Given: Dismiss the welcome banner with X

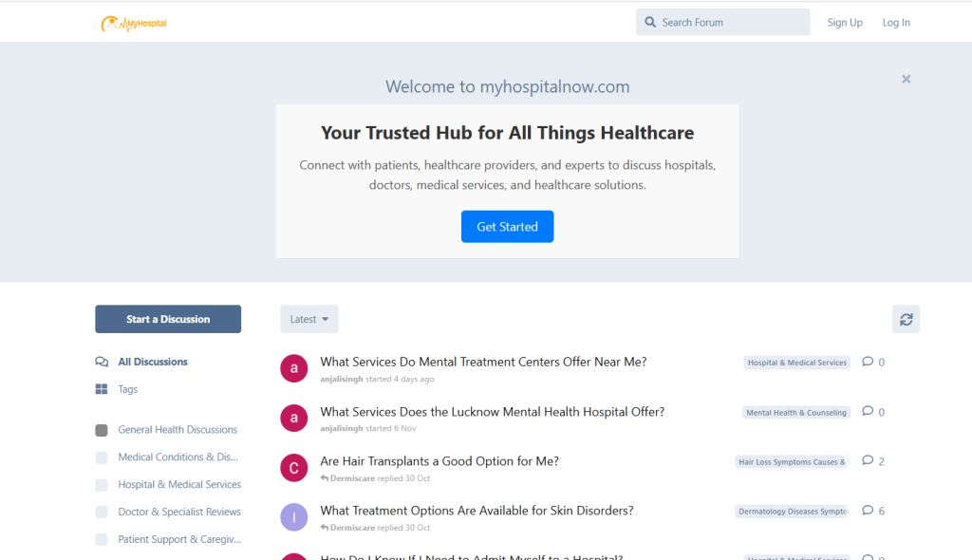Looking at the screenshot, I should pyautogui.click(x=906, y=80).
